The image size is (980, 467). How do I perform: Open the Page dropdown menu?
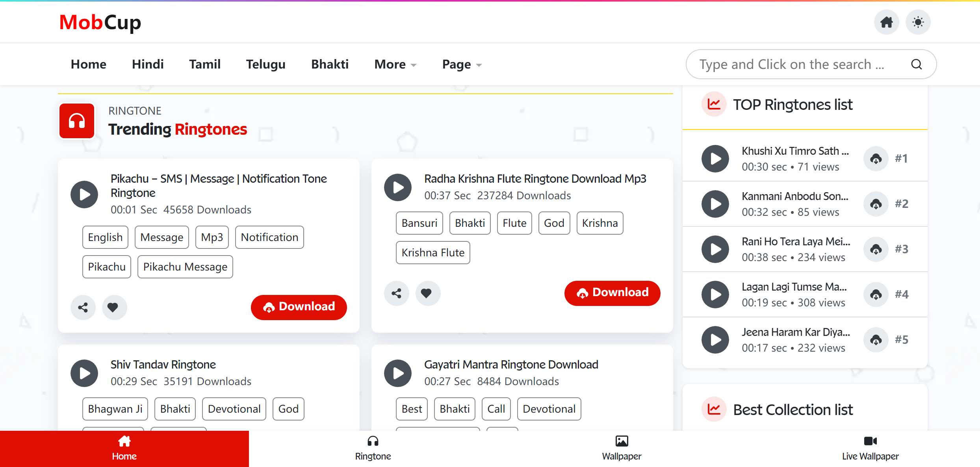coord(462,64)
